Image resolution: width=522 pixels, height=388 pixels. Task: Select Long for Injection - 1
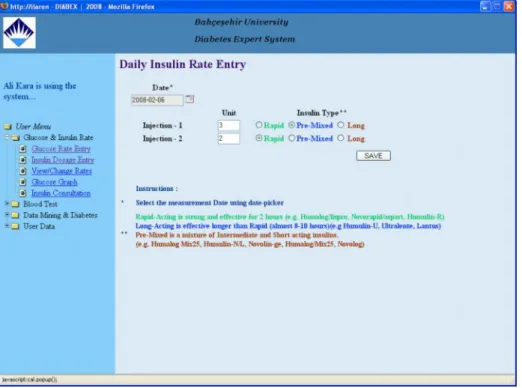pyautogui.click(x=340, y=125)
